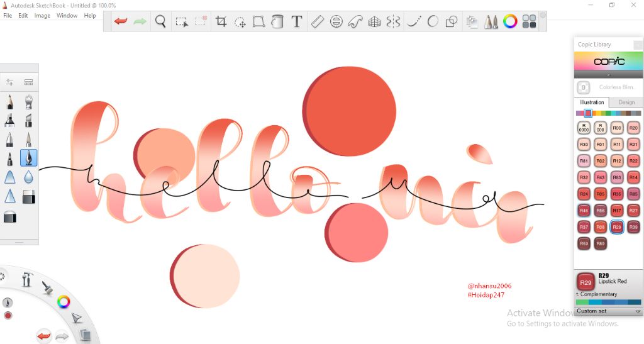This screenshot has height=344, width=644.
Task: Pick the R29 Lipstick Red swatch
Action: 617,227
